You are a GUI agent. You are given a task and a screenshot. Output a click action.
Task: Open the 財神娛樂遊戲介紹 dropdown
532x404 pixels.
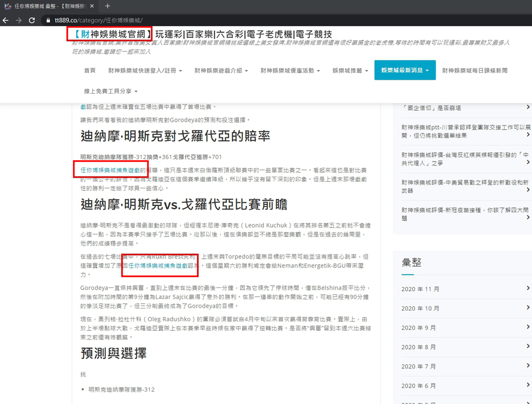(x=221, y=70)
